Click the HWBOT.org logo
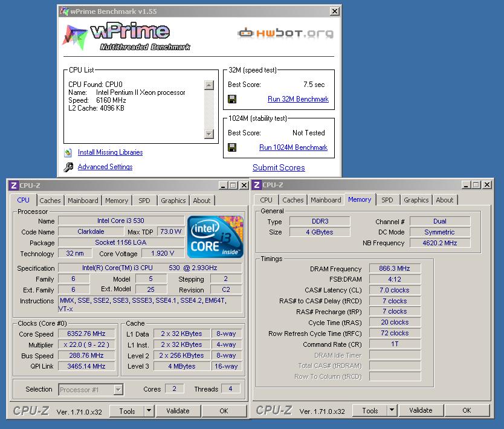504x429 pixels. pyautogui.click(x=285, y=33)
